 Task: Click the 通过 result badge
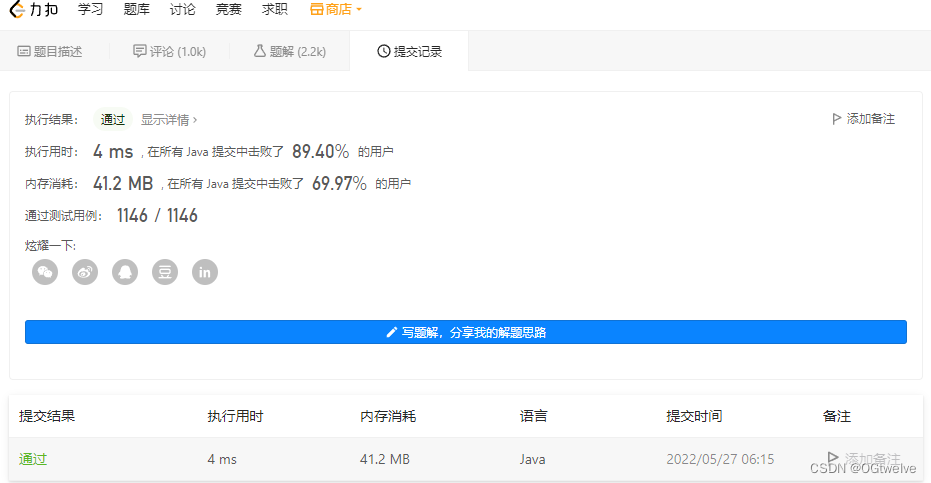click(112, 120)
